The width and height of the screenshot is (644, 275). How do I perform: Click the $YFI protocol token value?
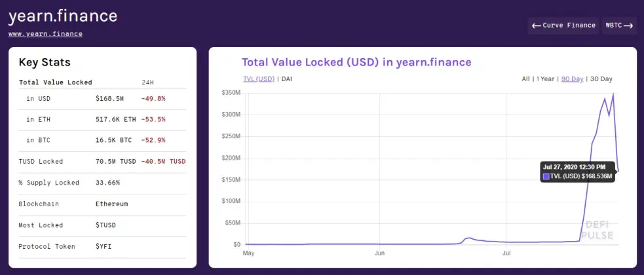(x=104, y=246)
